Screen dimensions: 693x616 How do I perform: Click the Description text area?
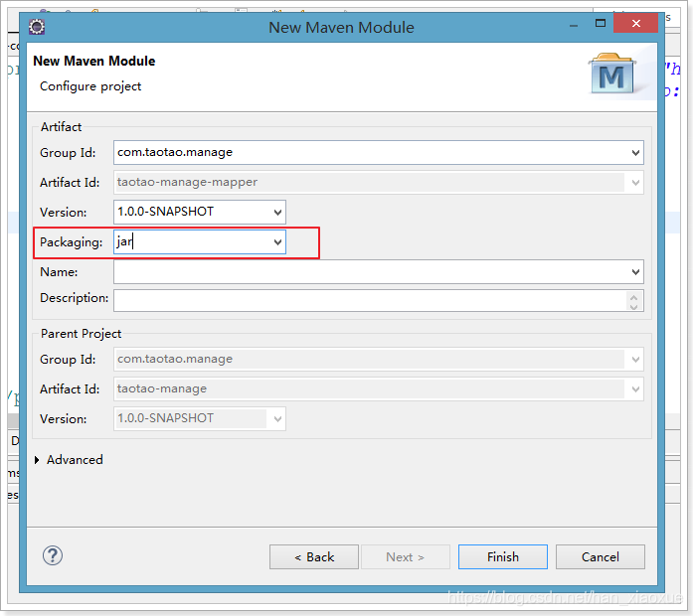click(x=379, y=301)
